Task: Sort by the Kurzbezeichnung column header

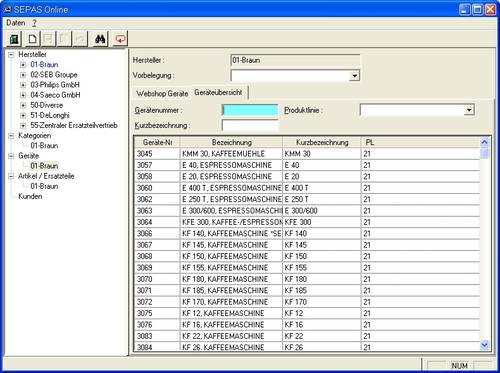Action: tap(322, 142)
